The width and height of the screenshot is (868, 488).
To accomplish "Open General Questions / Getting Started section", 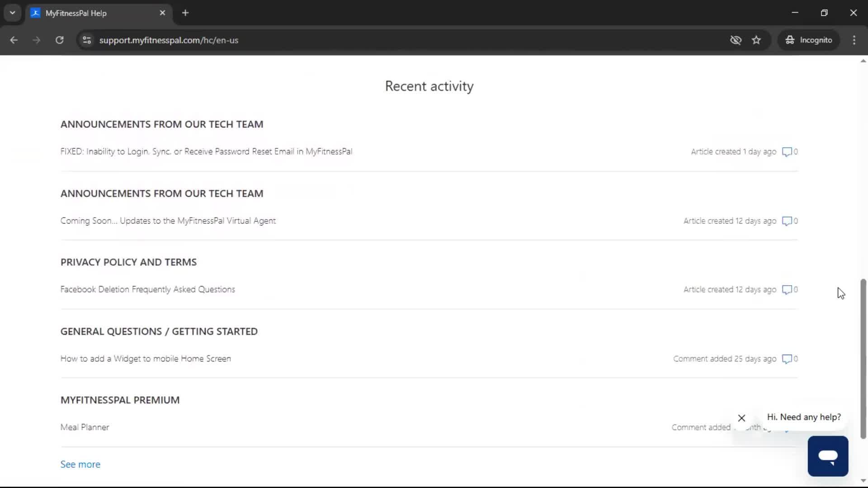I will click(159, 332).
